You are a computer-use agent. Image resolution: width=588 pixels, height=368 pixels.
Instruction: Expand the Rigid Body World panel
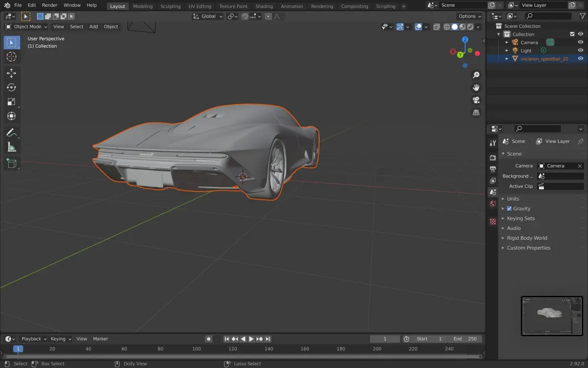(527, 238)
